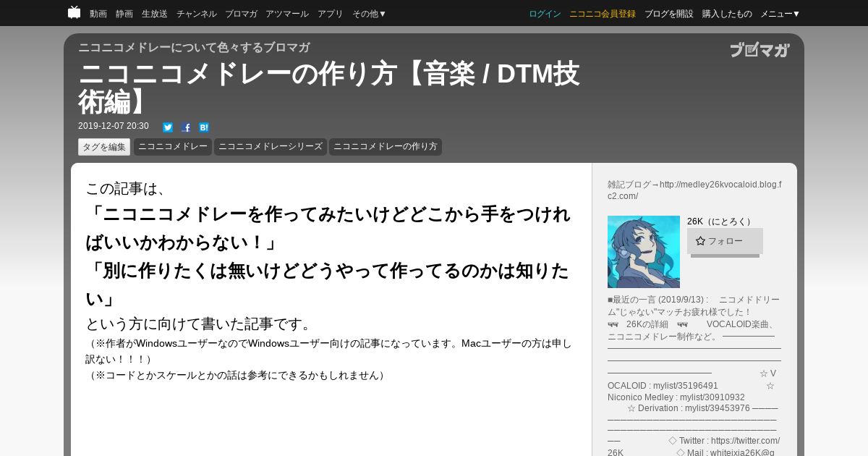Share article on Twitter icon

[168, 127]
